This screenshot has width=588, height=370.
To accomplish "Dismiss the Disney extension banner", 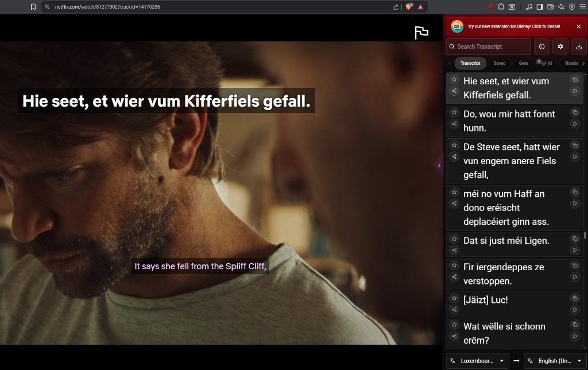I will 579,26.
